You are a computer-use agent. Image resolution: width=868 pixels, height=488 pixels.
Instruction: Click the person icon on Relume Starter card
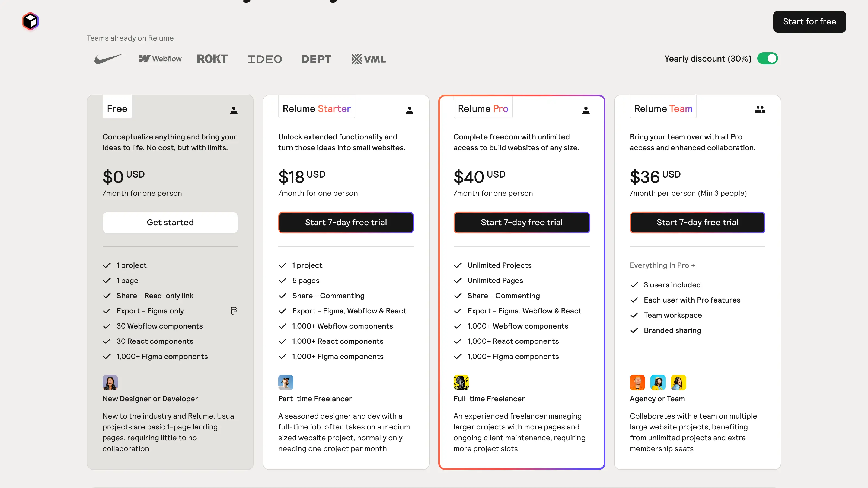click(x=409, y=110)
